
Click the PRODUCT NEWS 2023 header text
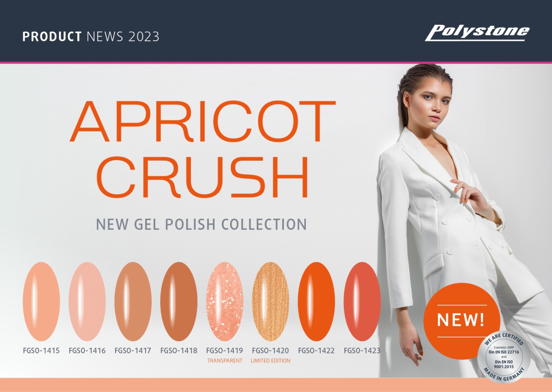tap(91, 36)
